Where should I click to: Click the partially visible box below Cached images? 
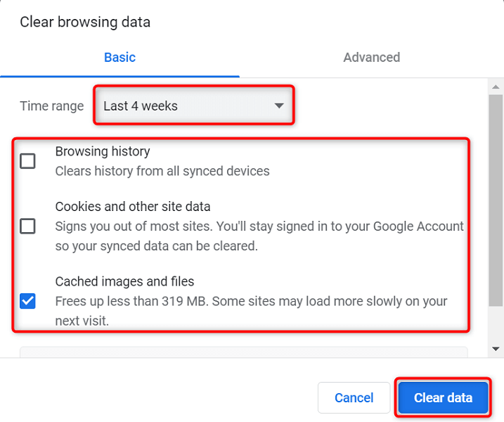point(243,350)
